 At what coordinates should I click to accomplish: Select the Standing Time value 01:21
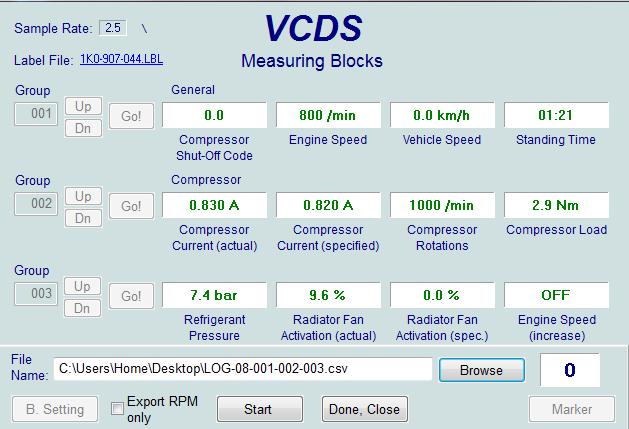[556, 115]
